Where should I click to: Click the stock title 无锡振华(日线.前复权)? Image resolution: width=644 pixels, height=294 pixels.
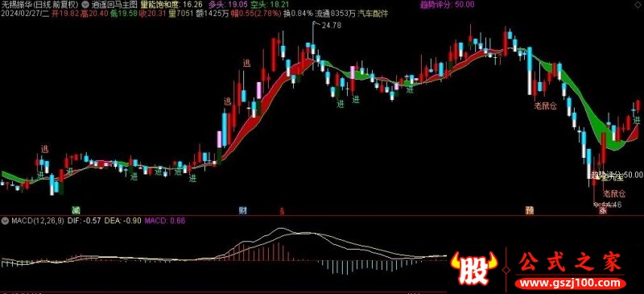(x=40, y=5)
